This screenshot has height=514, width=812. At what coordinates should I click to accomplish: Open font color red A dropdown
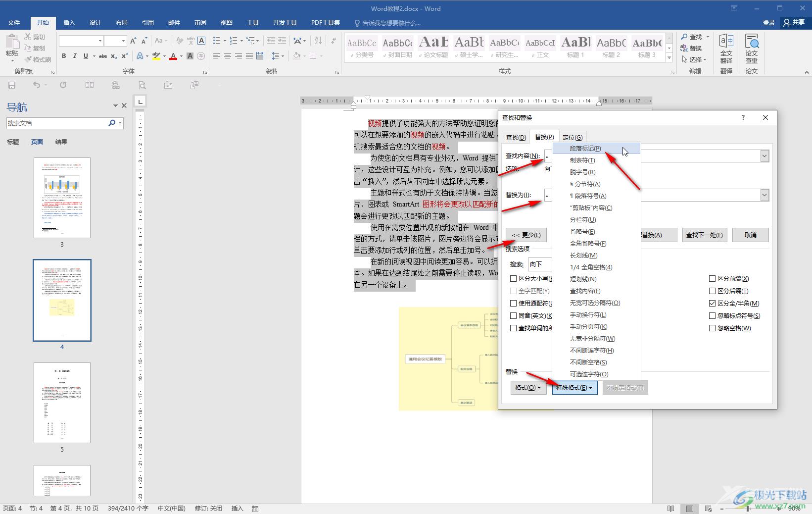pos(181,56)
